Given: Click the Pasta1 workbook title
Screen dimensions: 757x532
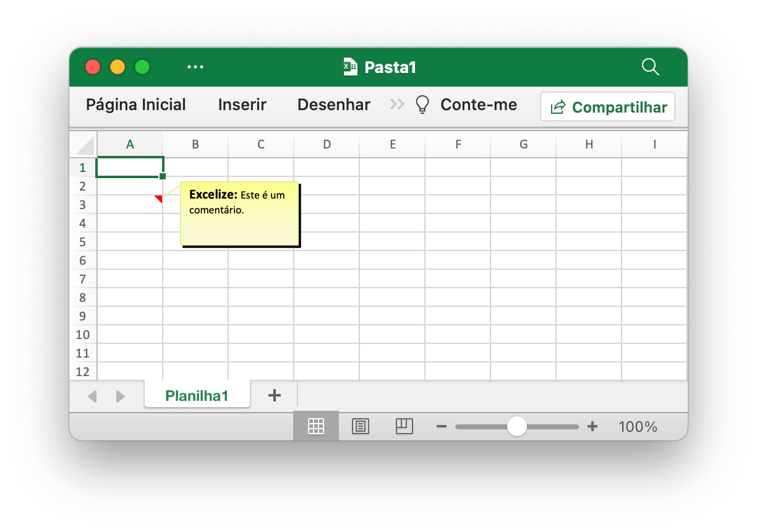Looking at the screenshot, I should [x=390, y=67].
